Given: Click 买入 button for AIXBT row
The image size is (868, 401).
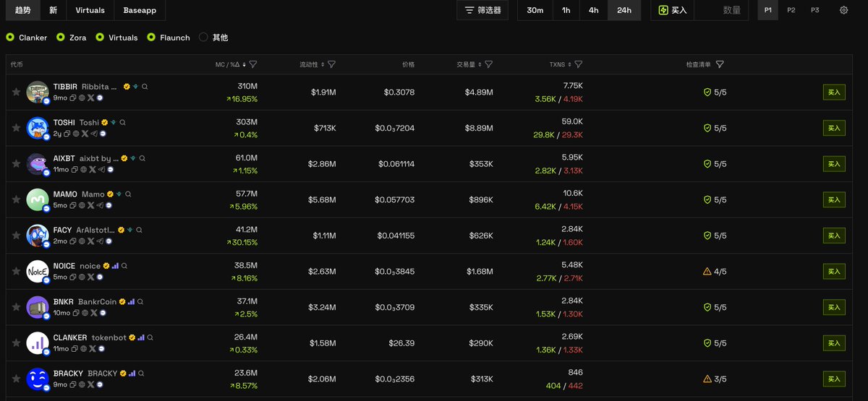Looking at the screenshot, I should [834, 164].
